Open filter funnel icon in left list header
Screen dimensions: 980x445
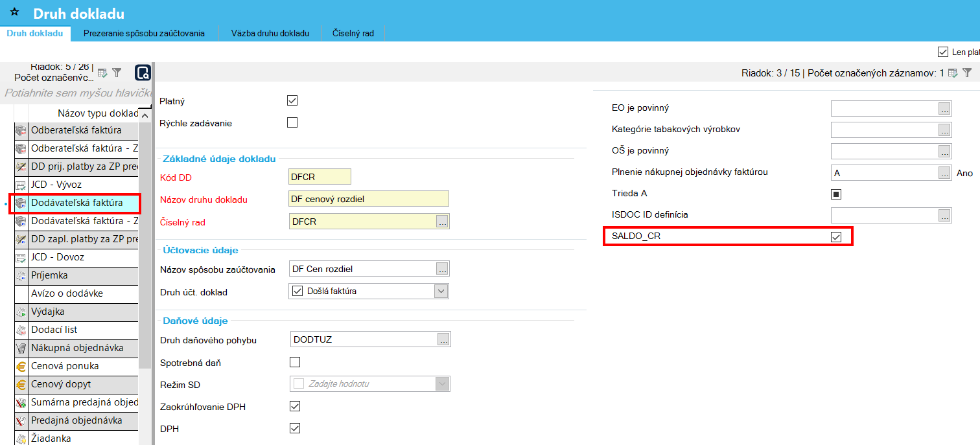[x=117, y=73]
